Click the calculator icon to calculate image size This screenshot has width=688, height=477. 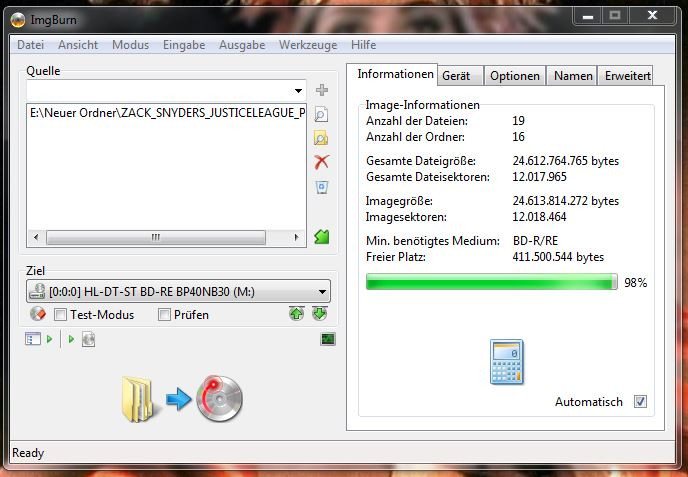(x=507, y=362)
